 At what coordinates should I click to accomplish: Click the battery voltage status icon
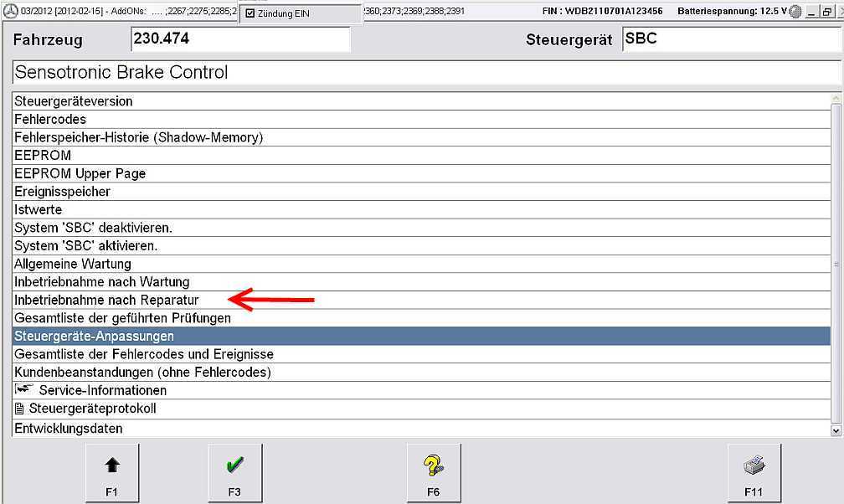coord(795,12)
